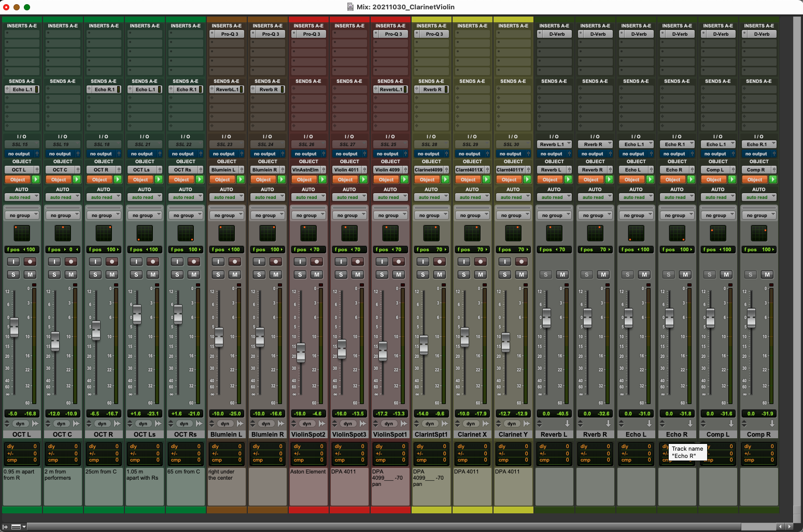Enable input monitoring on Blumlein R
The width and height of the screenshot is (803, 532).
259,262
